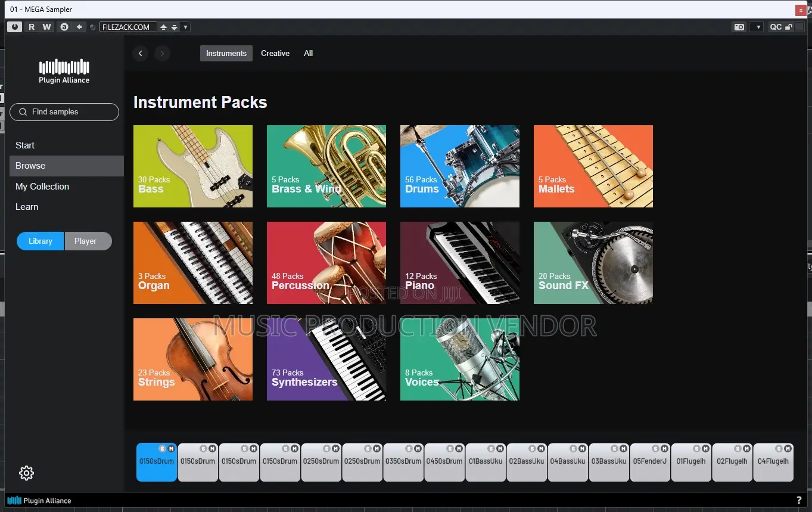Viewport: 812px width, 512px height.
Task: Open the preset management dropdown arrow
Action: pyautogui.click(x=185, y=27)
